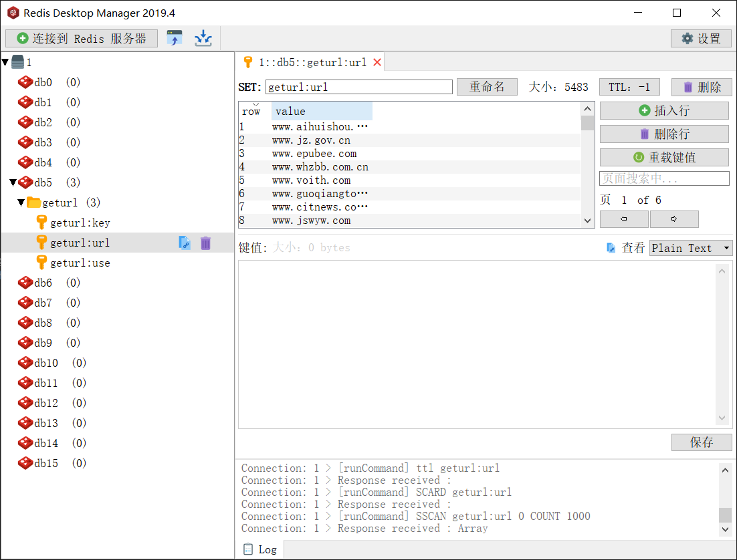Select the db1 database icon
The width and height of the screenshot is (737, 560).
tap(25, 102)
